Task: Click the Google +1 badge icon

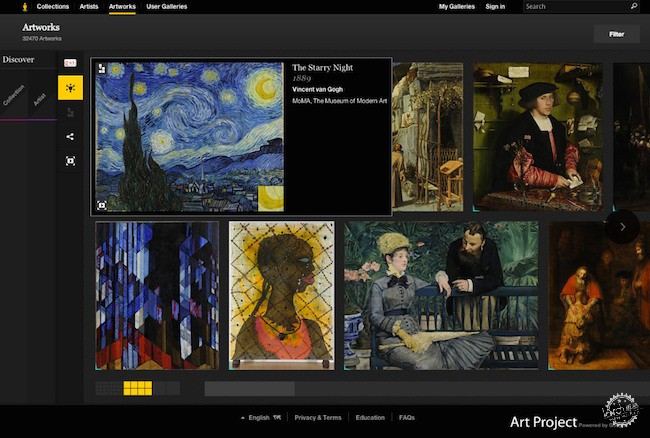Action: point(70,63)
